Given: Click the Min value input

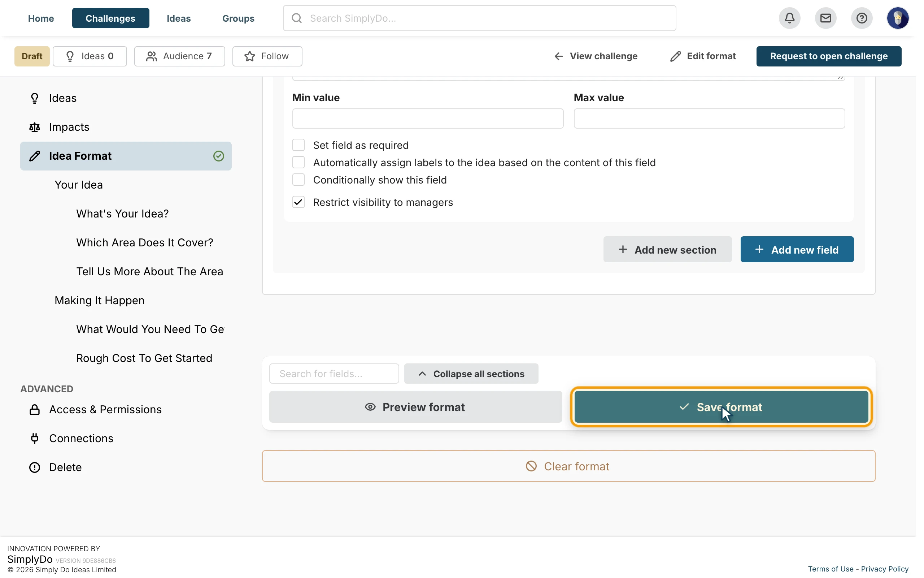Looking at the screenshot, I should click(x=428, y=118).
